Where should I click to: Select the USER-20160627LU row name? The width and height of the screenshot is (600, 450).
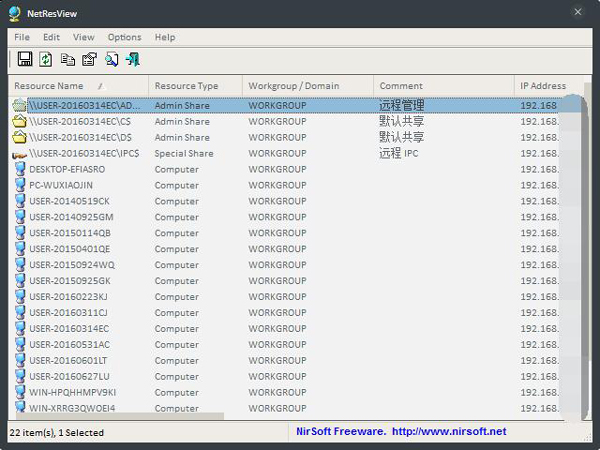(69, 377)
